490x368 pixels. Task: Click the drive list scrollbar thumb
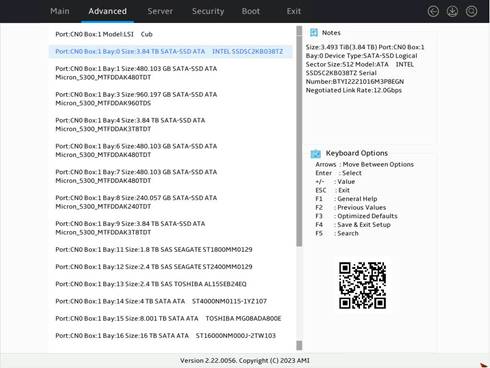(299, 142)
